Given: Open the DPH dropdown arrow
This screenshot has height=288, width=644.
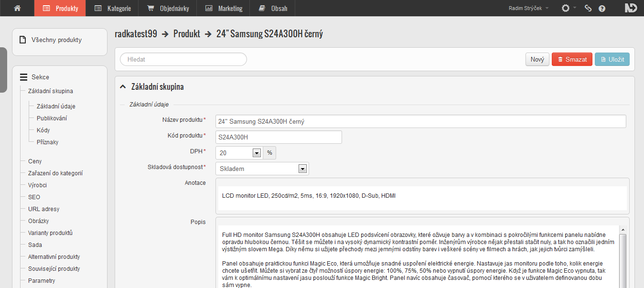Looking at the screenshot, I should [257, 153].
